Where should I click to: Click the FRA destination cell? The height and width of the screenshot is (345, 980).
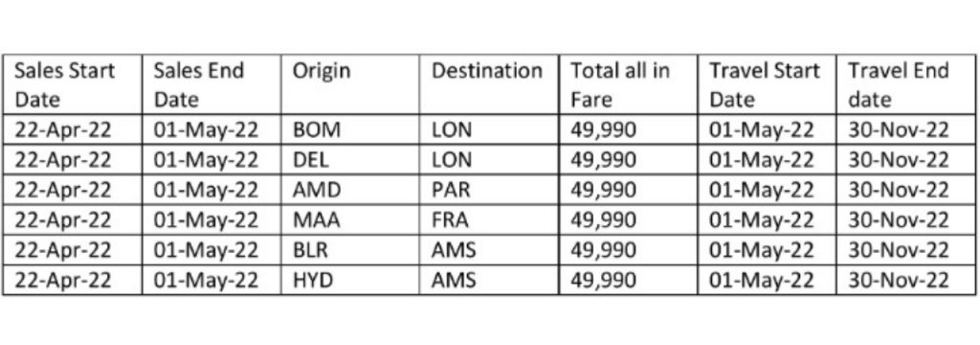(x=489, y=219)
